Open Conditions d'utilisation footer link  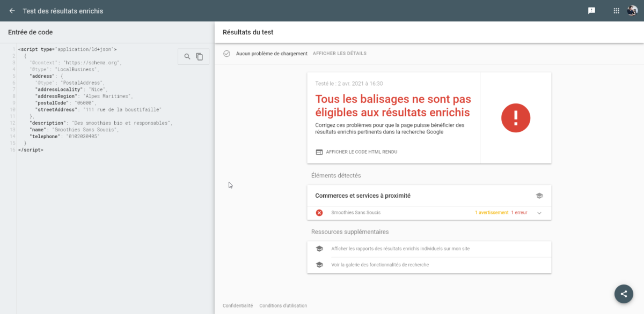coord(283,306)
